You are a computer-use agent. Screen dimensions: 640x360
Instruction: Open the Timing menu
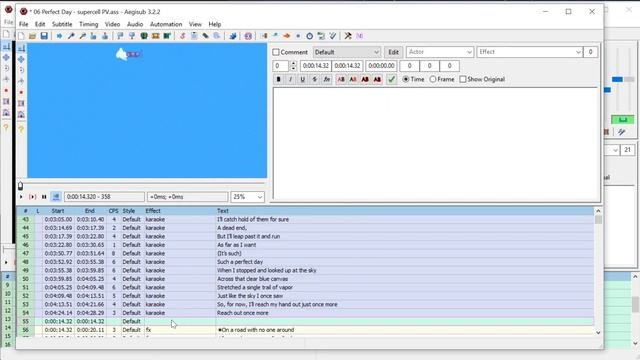(89, 24)
